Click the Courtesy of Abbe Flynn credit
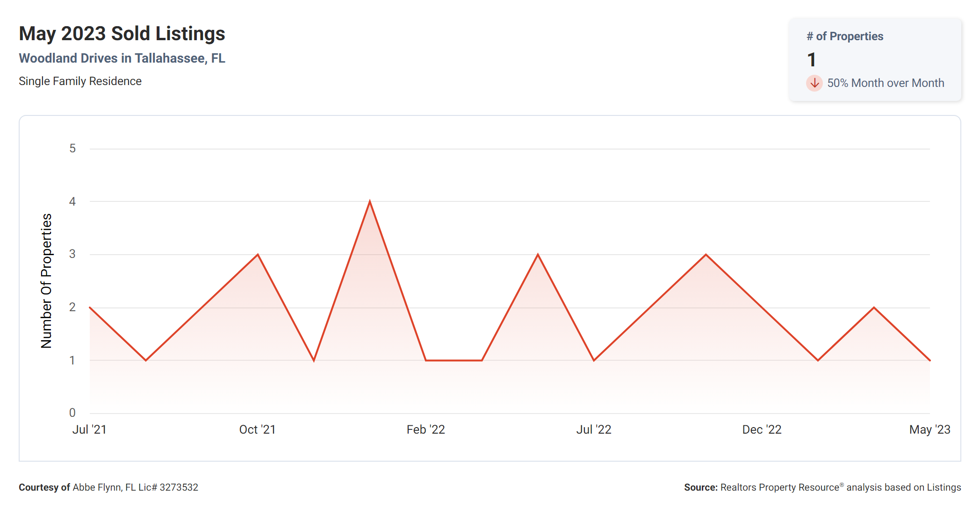 (108, 487)
